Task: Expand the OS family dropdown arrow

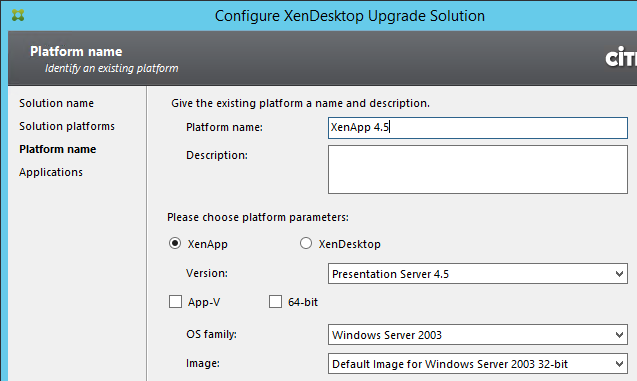Action: [619, 335]
